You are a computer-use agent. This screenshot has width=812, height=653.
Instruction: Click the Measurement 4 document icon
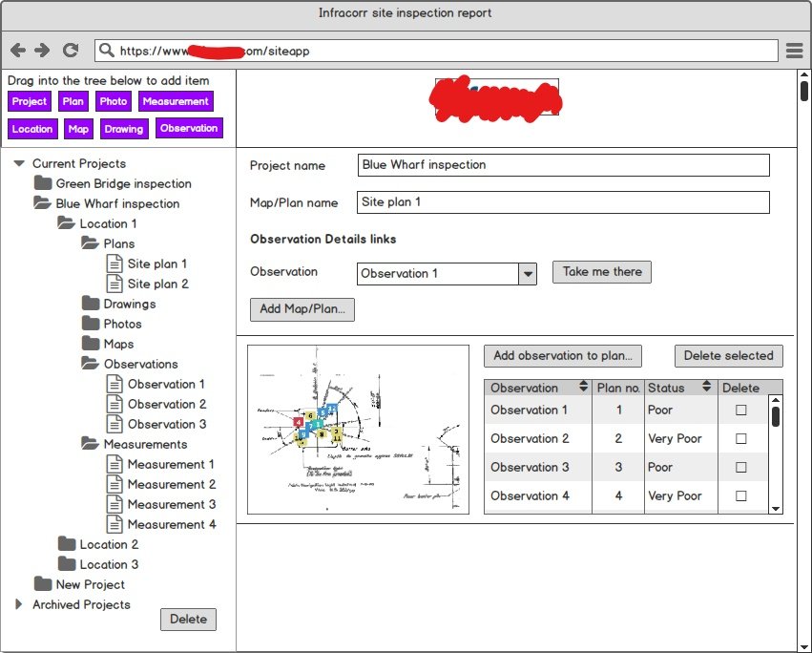(115, 524)
